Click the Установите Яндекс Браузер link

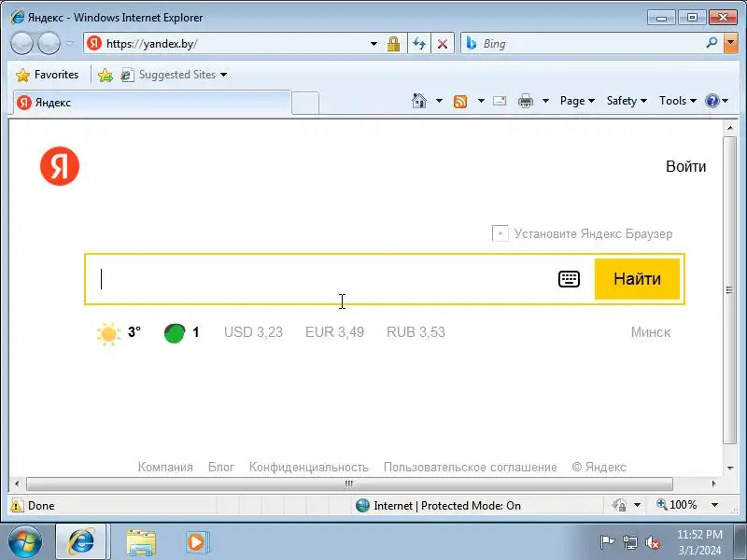(593, 234)
